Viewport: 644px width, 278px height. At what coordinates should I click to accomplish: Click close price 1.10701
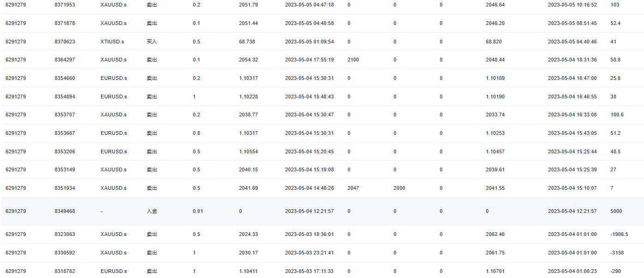[x=495, y=271]
